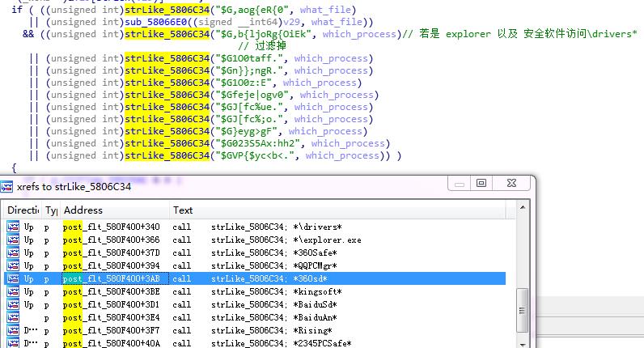
Task: Click the xrefs list vertical scrollbar thumb
Action: click(523, 308)
